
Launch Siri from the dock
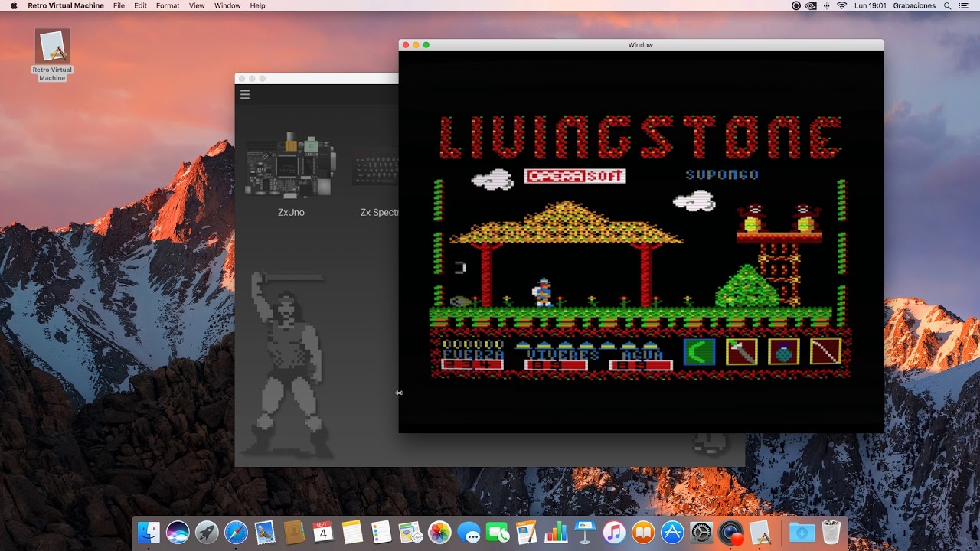pyautogui.click(x=178, y=532)
